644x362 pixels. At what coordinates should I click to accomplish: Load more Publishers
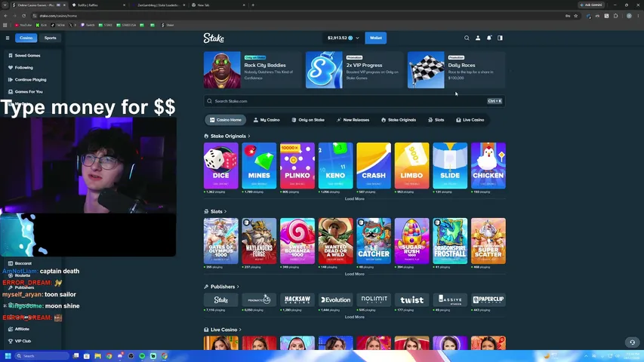(x=354, y=317)
